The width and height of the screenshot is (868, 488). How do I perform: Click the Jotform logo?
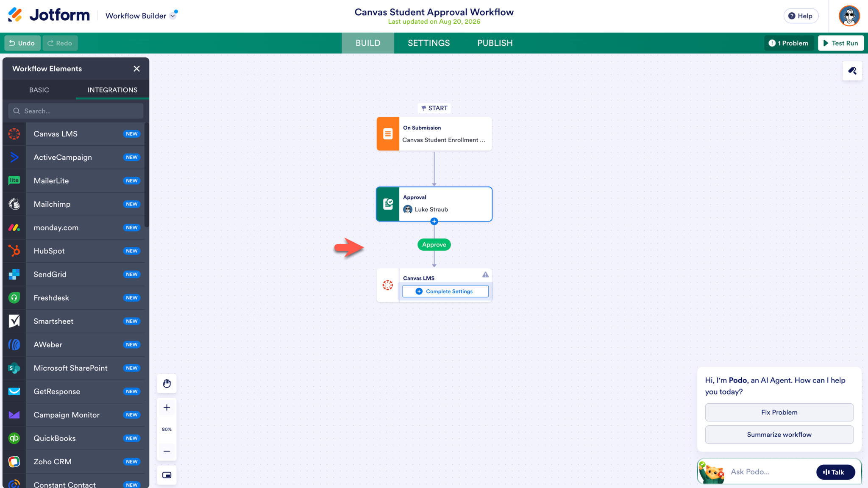click(49, 15)
